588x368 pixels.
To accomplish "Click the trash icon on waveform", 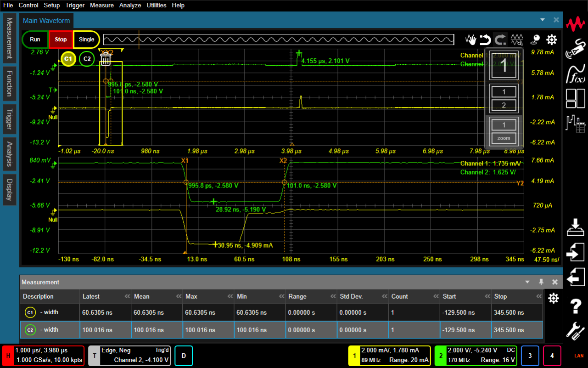I will click(x=106, y=58).
